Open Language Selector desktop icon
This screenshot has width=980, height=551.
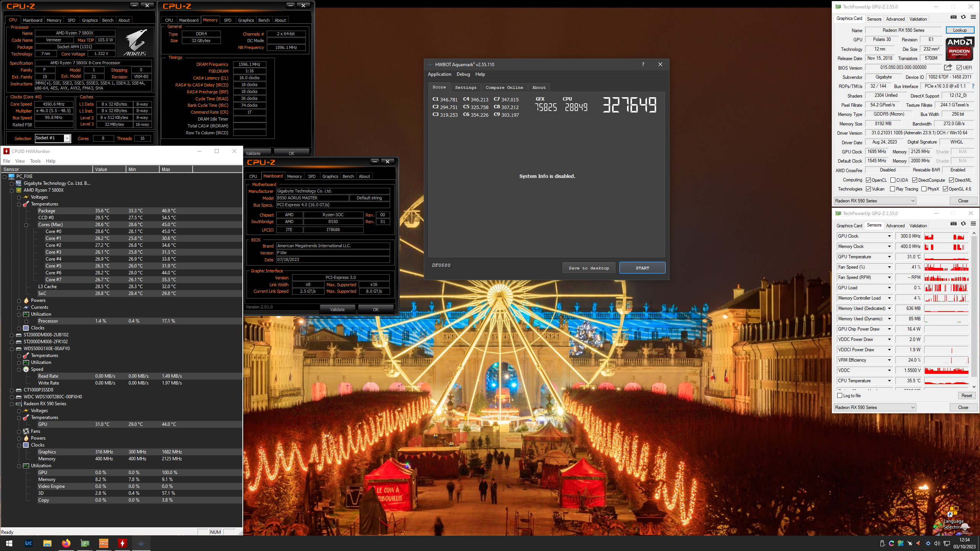coord(953,517)
